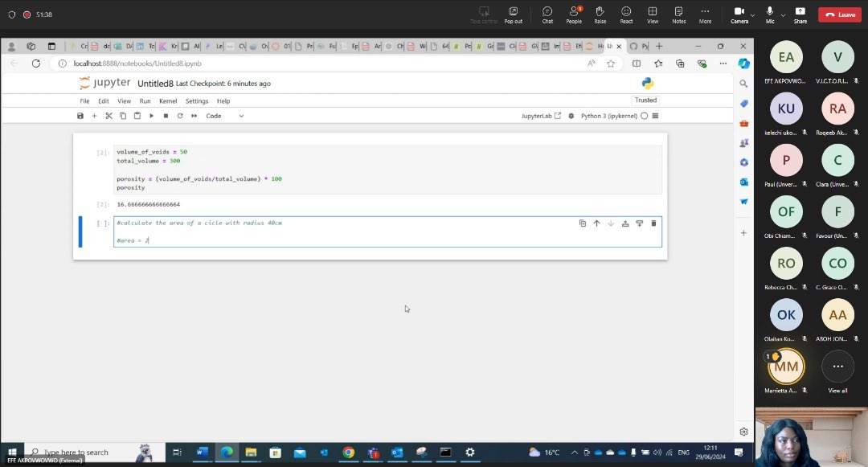The height and width of the screenshot is (467, 868).
Task: Save the Jupyter notebook
Action: [x=80, y=116]
